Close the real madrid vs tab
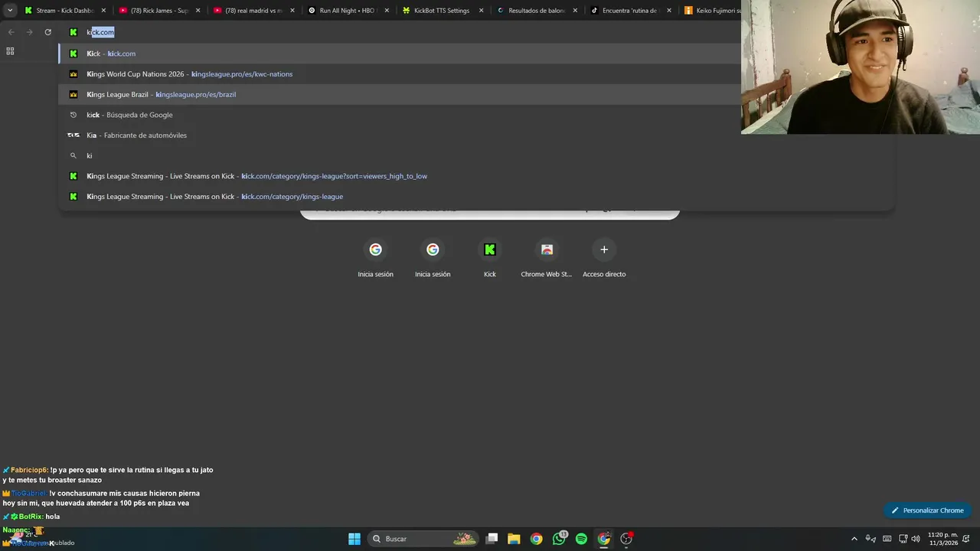 coord(292,11)
